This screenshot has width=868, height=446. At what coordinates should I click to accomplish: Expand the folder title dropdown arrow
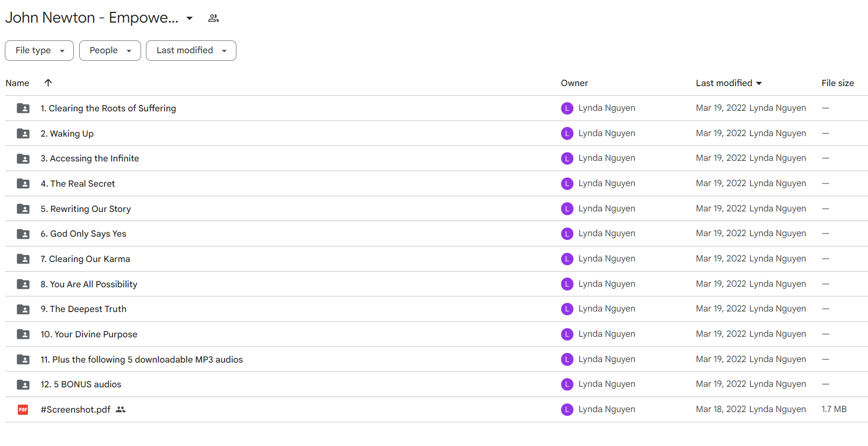click(x=190, y=18)
